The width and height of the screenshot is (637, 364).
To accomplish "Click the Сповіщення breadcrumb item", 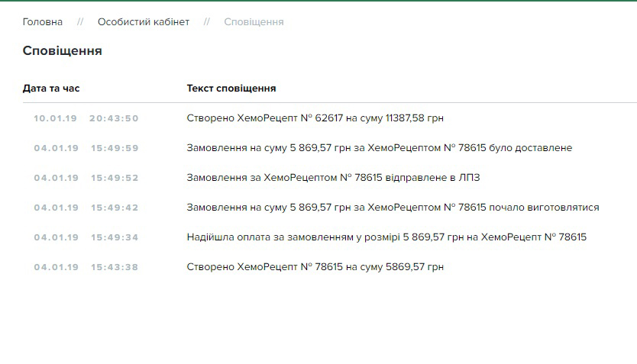I will pyautogui.click(x=254, y=22).
